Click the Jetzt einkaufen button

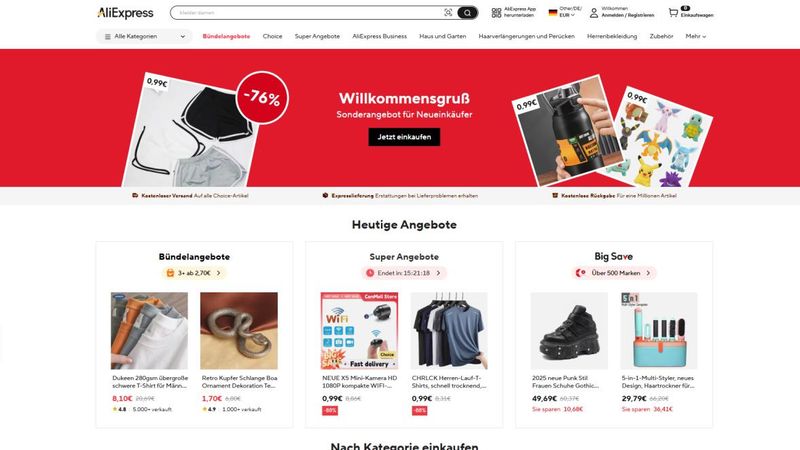404,137
